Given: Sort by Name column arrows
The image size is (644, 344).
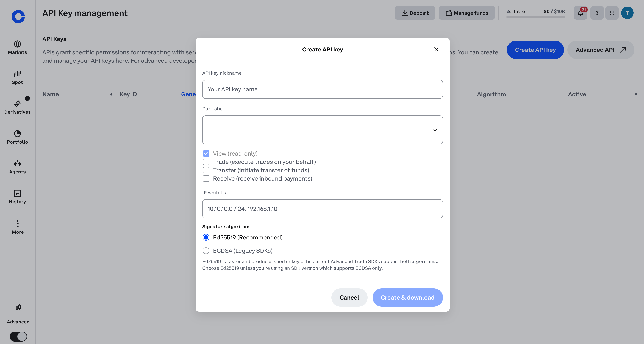Looking at the screenshot, I should pyautogui.click(x=111, y=94).
